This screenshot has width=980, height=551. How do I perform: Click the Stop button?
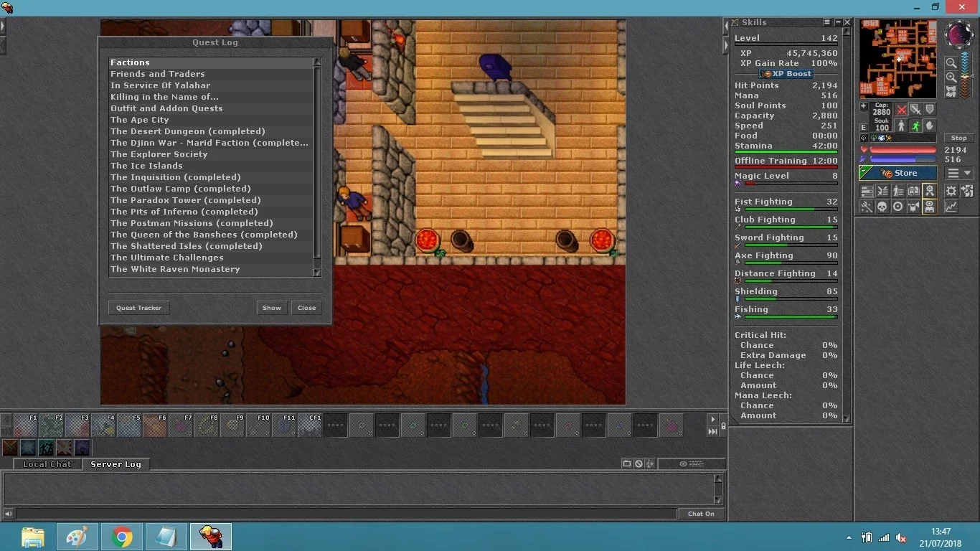click(x=959, y=138)
